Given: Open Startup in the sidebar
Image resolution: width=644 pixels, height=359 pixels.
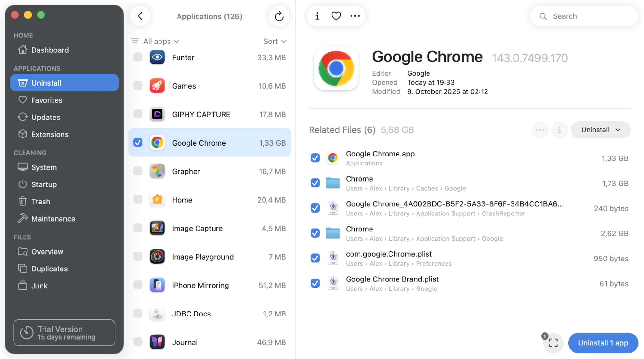Looking at the screenshot, I should pyautogui.click(x=64, y=184).
